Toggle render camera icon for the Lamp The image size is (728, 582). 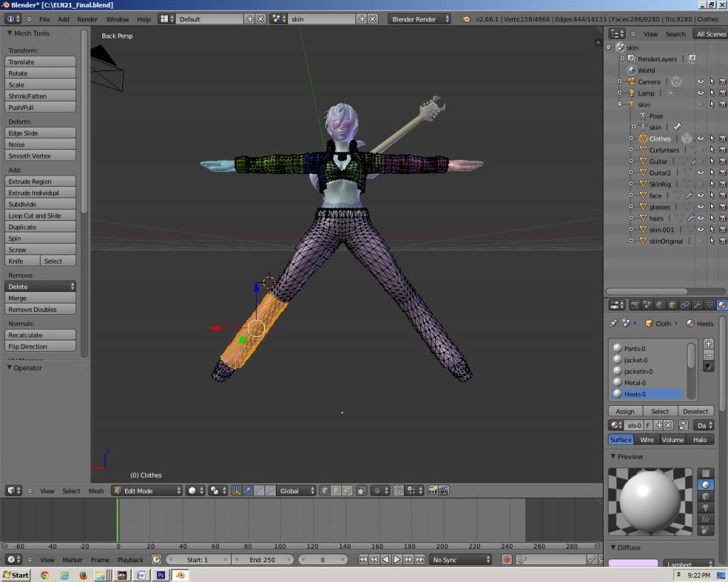click(722, 93)
